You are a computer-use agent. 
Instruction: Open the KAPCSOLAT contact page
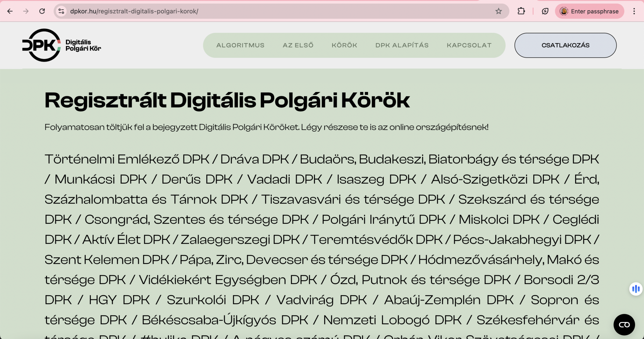[x=469, y=45]
